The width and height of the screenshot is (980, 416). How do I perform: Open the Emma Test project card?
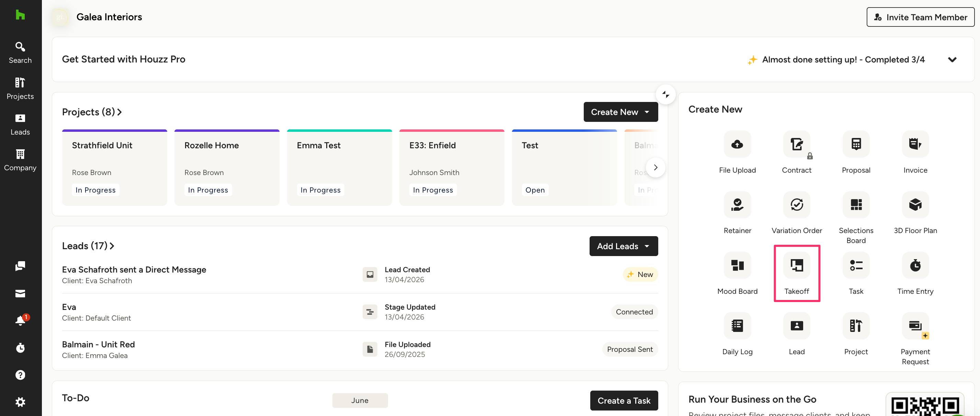pyautogui.click(x=339, y=167)
